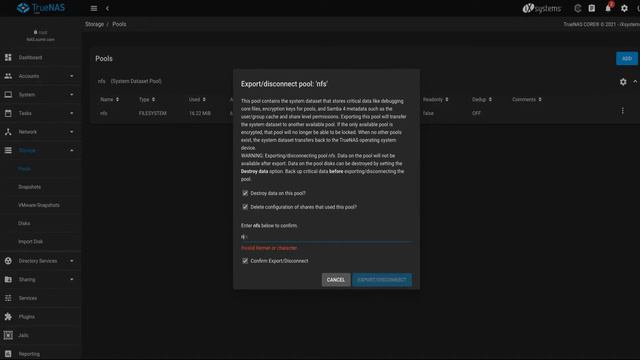Viewport: 640px width, 360px height.
Task: Sort by the Dedup column
Action: point(482,100)
